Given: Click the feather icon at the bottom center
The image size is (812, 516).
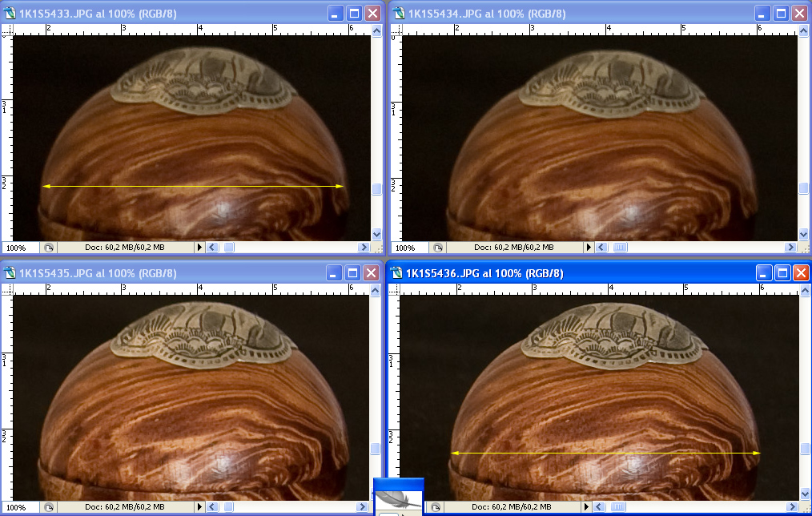Looking at the screenshot, I should (x=398, y=497).
